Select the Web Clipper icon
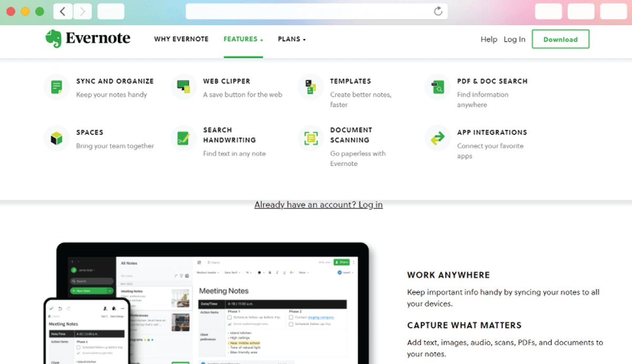This screenshot has height=364, width=632. pyautogui.click(x=183, y=87)
